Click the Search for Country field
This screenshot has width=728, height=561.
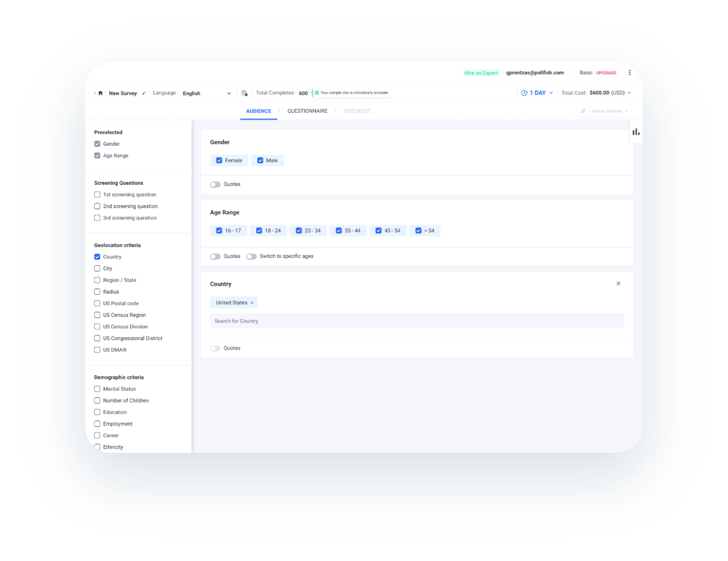(x=416, y=321)
